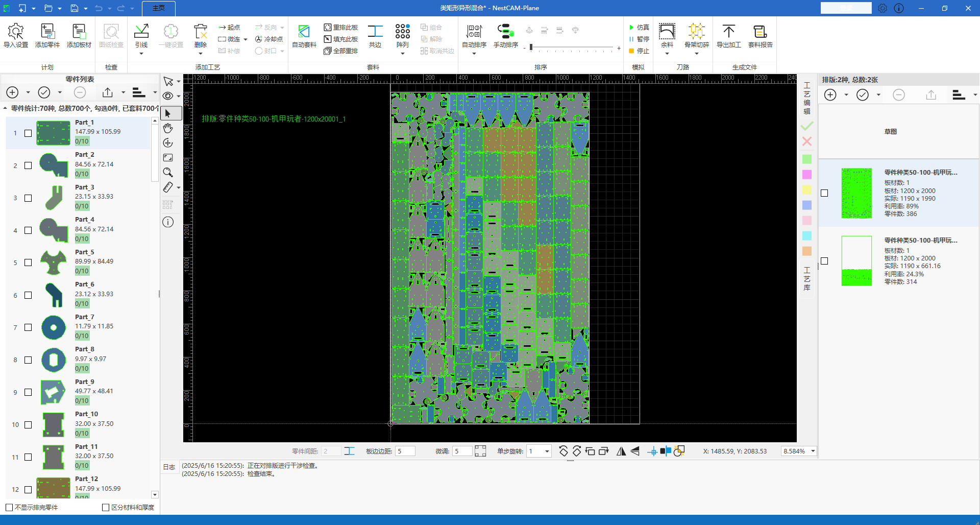
Task: Switch to the 主页 home tab
Action: (159, 8)
